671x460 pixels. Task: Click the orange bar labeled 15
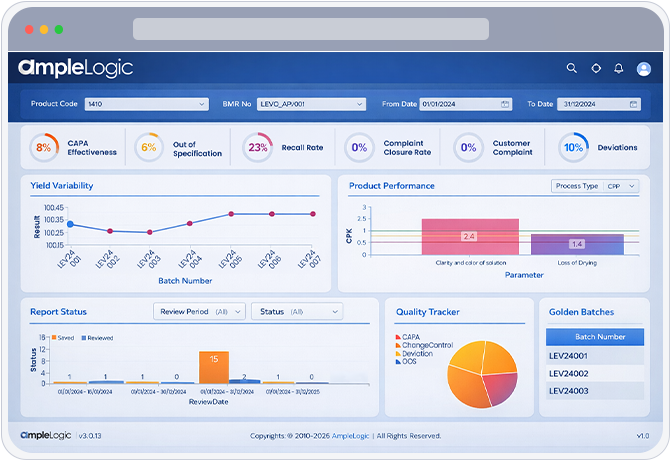tap(214, 367)
